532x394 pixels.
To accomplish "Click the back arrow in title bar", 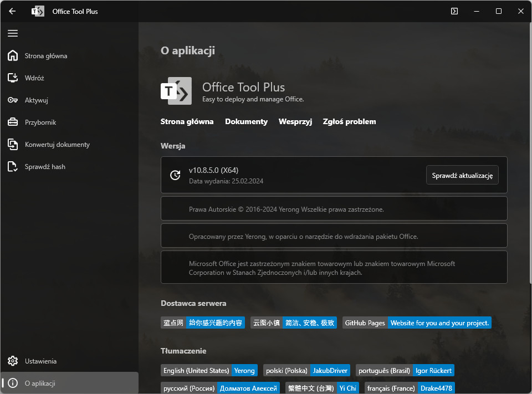I will point(12,11).
